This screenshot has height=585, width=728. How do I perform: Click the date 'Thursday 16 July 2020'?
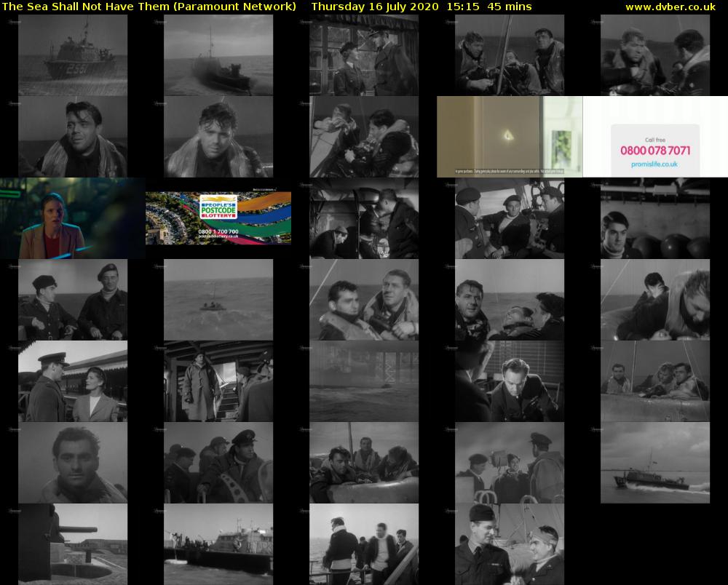(x=375, y=7)
